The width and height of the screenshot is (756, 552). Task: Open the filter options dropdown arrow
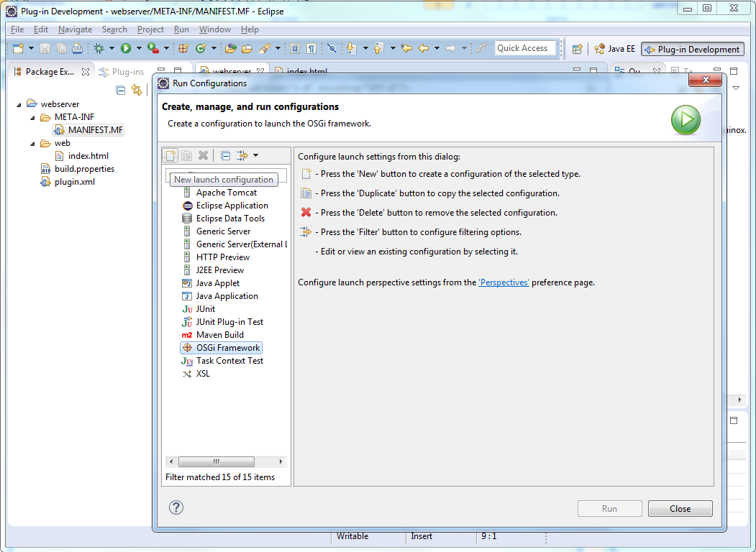[x=255, y=155]
